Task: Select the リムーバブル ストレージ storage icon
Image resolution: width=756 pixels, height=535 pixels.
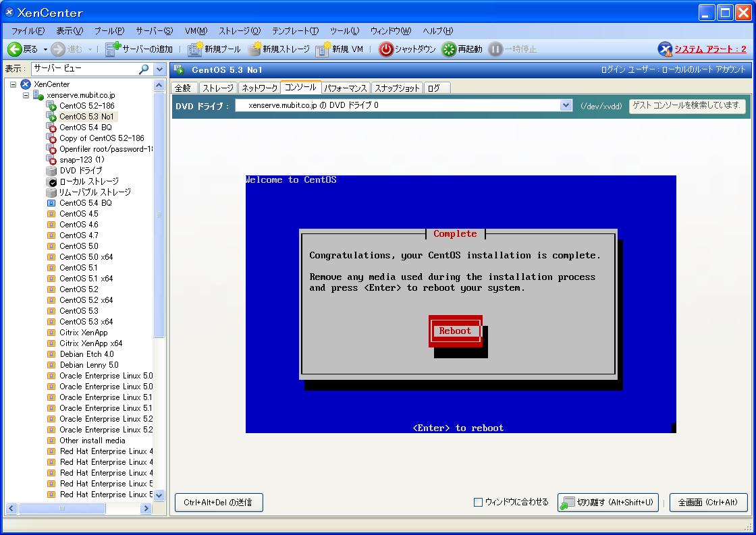Action: pyautogui.click(x=51, y=192)
